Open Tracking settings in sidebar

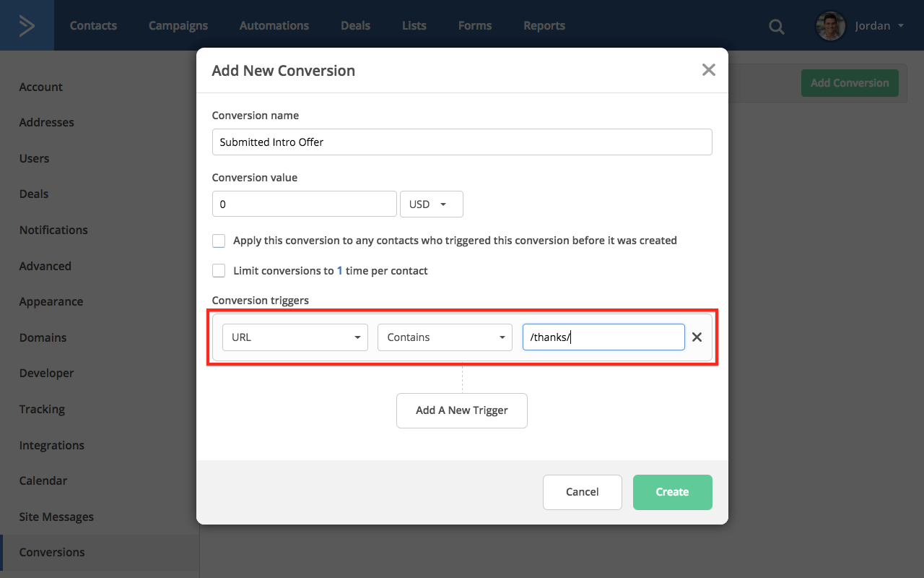click(x=42, y=409)
